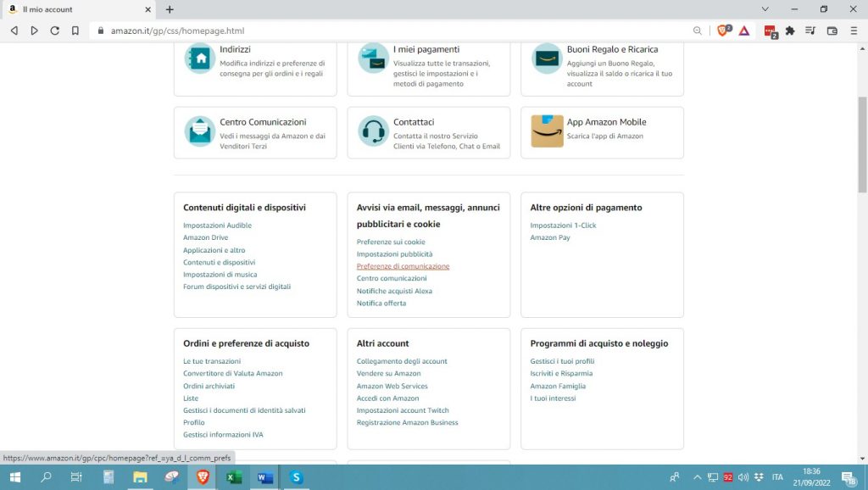The image size is (868, 490).
Task: Click the Indirizzi address book icon
Action: click(x=198, y=58)
